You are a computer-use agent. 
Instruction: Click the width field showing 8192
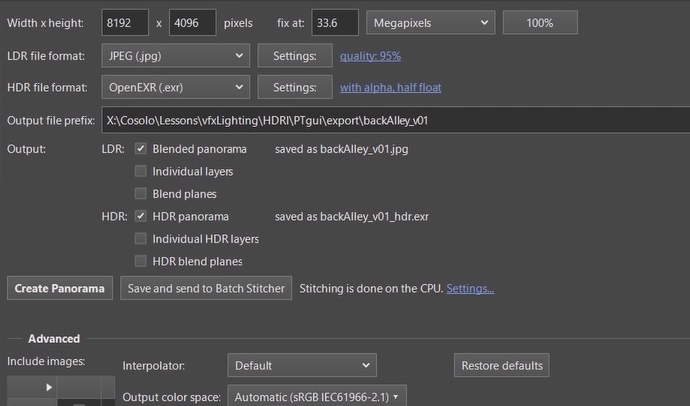click(x=125, y=23)
